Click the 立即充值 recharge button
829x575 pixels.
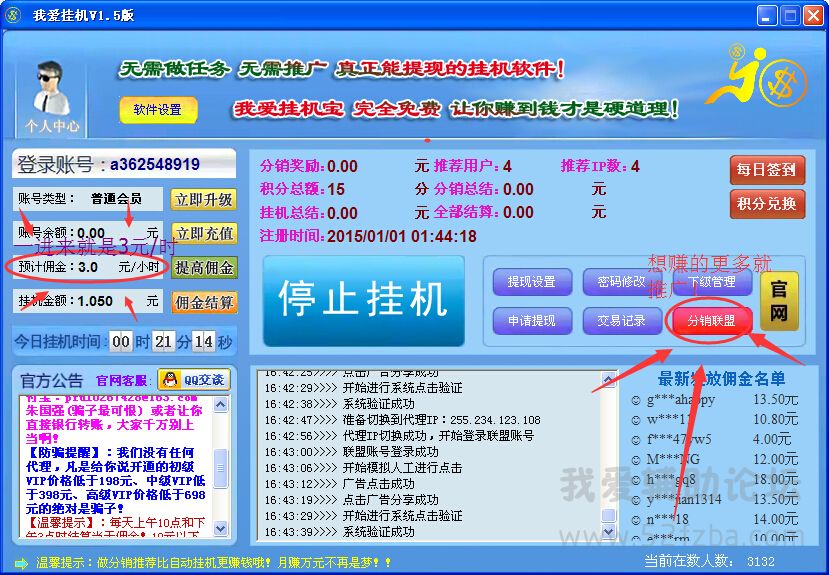coord(204,234)
